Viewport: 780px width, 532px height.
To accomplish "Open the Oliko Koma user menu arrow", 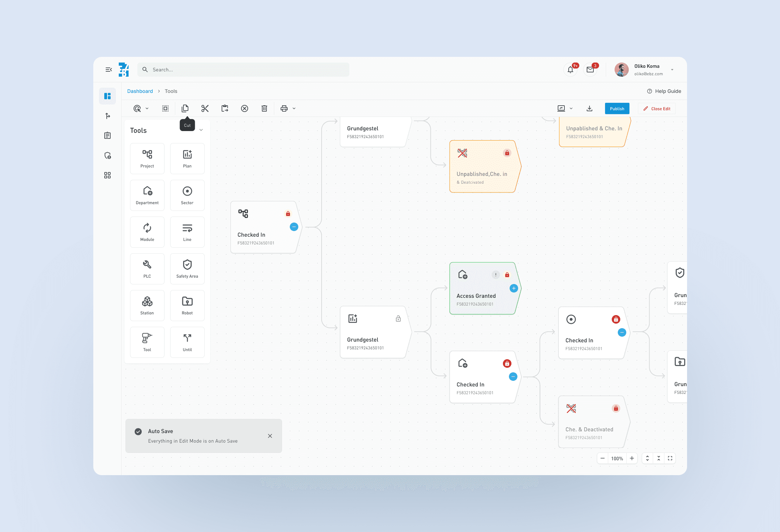I will click(672, 70).
